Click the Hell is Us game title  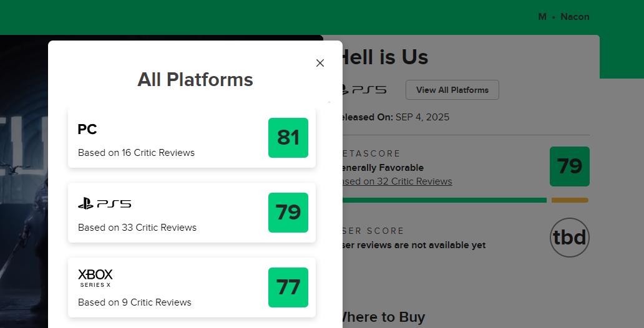[384, 57]
